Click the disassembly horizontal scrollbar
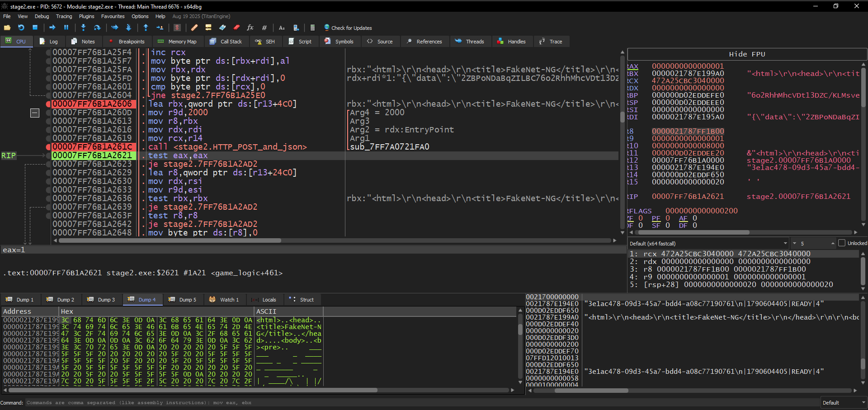868x410 pixels. click(335, 240)
